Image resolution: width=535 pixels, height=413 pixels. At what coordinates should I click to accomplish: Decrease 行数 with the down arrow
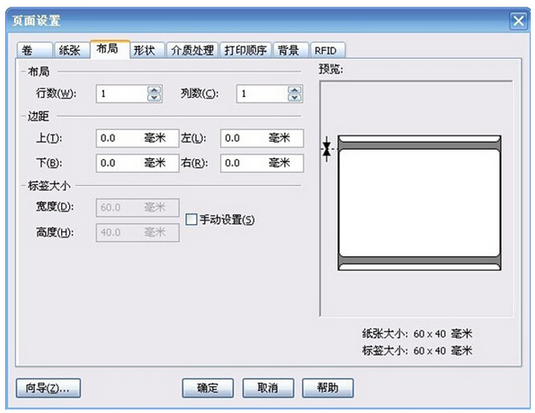[x=154, y=98]
